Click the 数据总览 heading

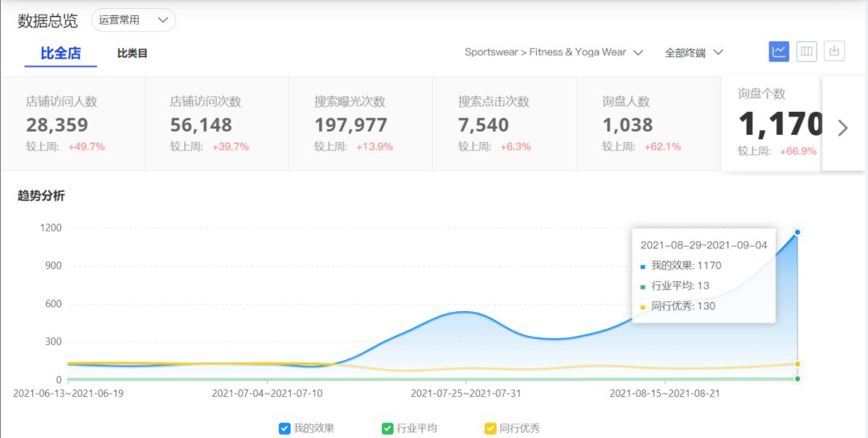tap(47, 20)
